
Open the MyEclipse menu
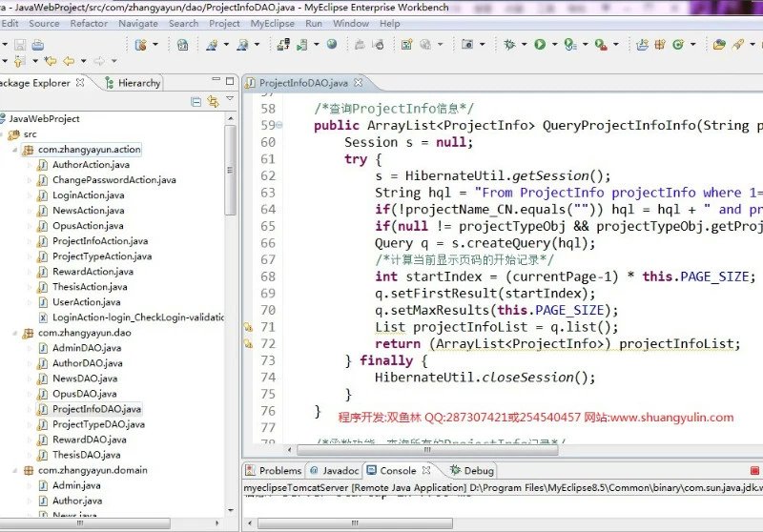pyautogui.click(x=273, y=23)
